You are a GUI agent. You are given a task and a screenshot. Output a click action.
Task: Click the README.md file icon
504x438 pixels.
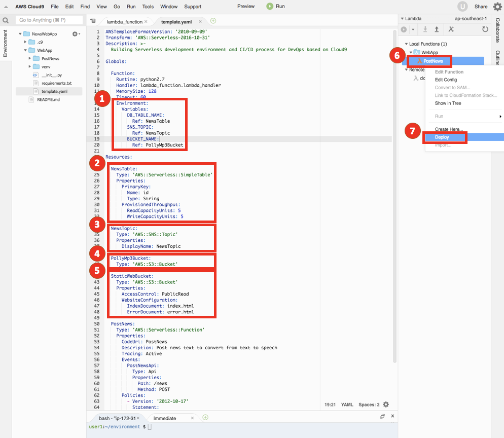point(31,100)
